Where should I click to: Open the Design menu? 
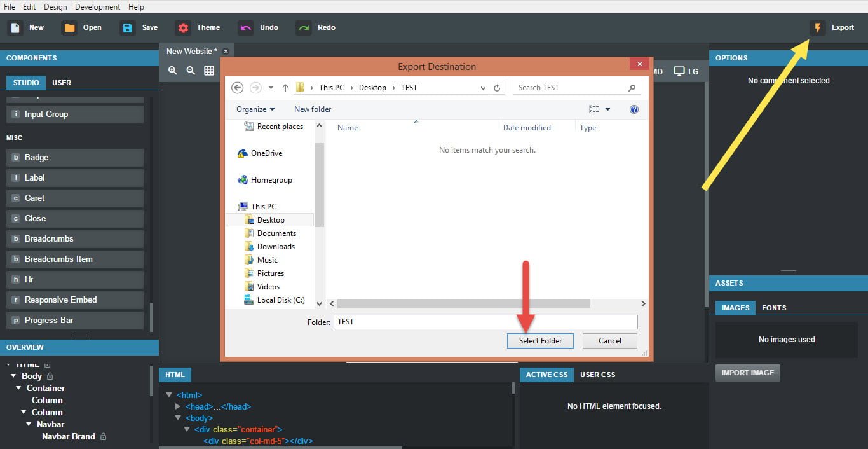point(55,7)
